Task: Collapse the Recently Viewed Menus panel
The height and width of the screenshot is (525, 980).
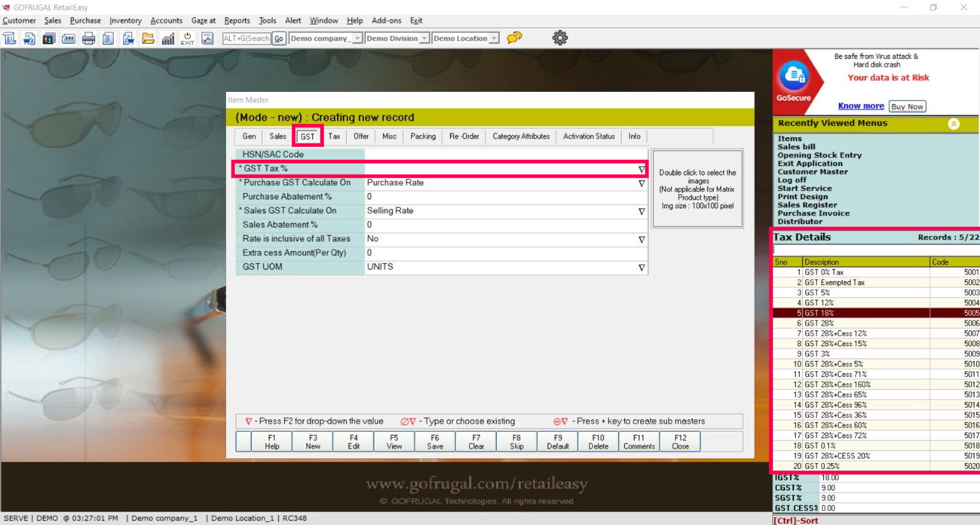Action: (954, 124)
